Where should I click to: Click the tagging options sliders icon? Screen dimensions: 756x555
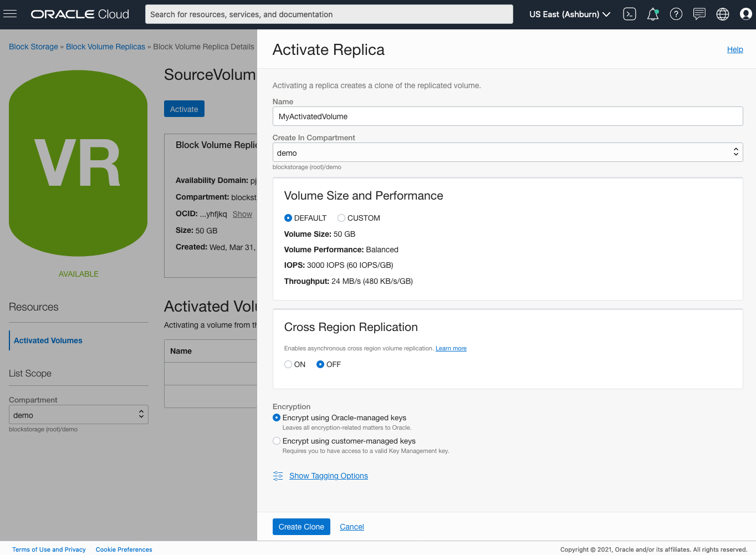tap(278, 476)
